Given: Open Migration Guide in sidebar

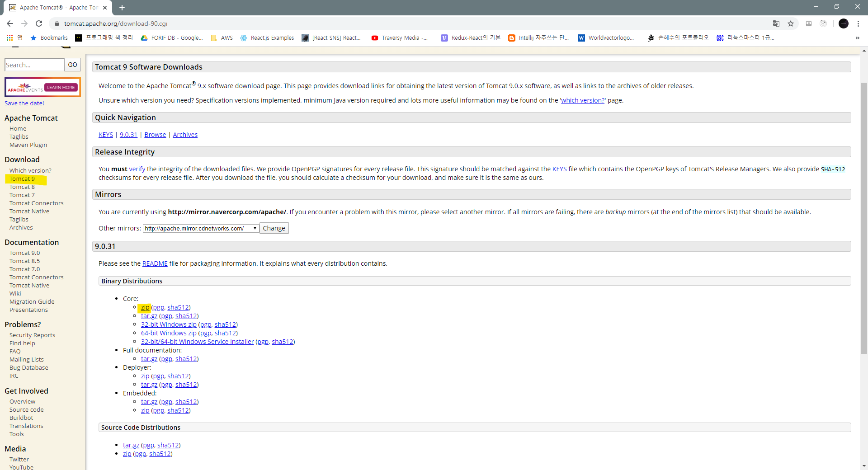Looking at the screenshot, I should pos(32,302).
